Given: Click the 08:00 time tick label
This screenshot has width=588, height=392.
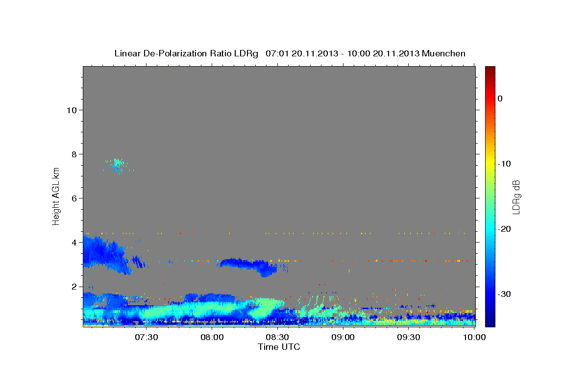Looking at the screenshot, I should point(212,337).
